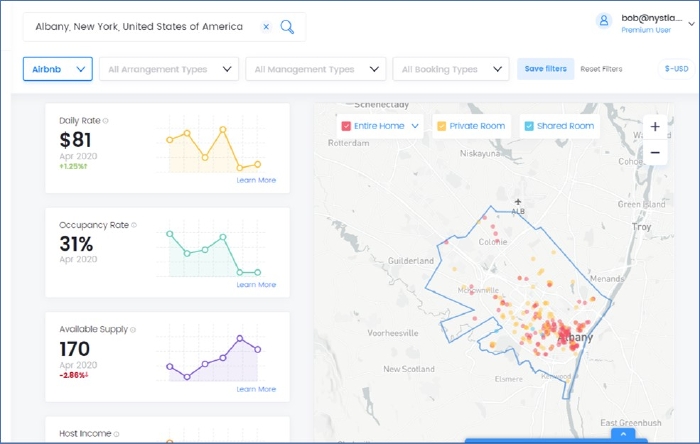The width and height of the screenshot is (700, 444).
Task: Click the Daily Rate $81 value
Action: point(75,140)
